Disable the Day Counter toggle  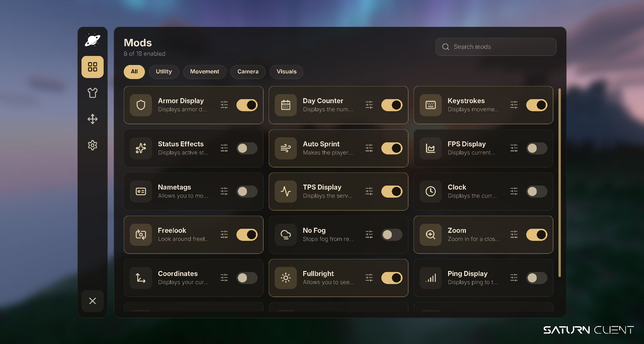click(x=392, y=105)
